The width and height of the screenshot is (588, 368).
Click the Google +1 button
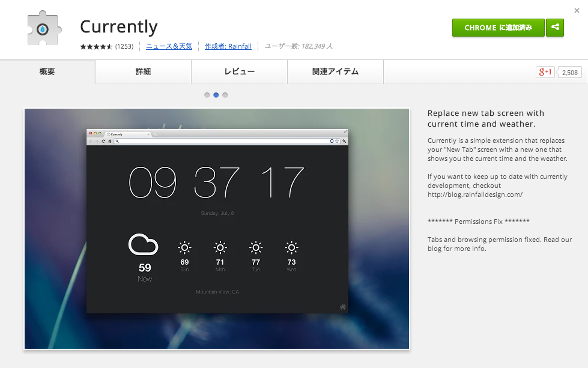pyautogui.click(x=545, y=72)
